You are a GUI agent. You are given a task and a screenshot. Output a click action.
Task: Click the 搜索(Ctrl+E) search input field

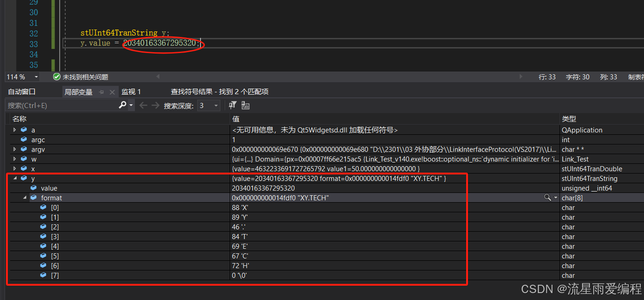coord(62,105)
